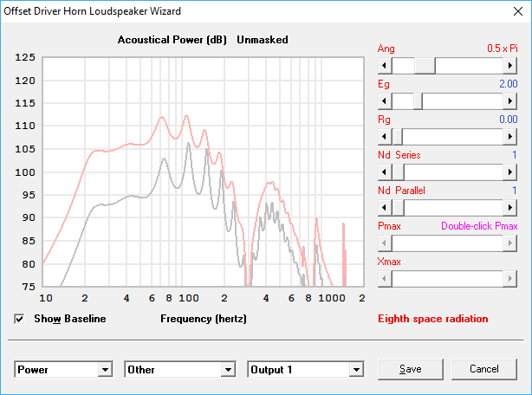Click the 'Eighth space radiation' text
Screen dimensions: 532x395
[433, 319]
